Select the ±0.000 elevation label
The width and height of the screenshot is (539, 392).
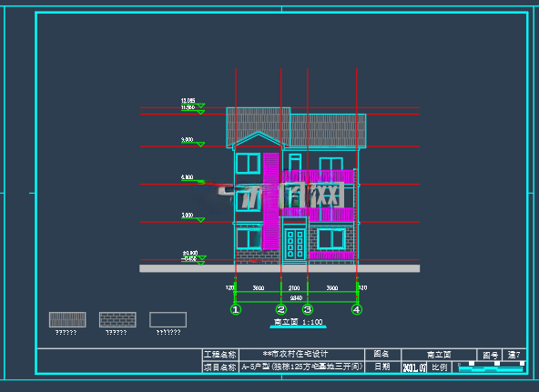[x=190, y=253]
